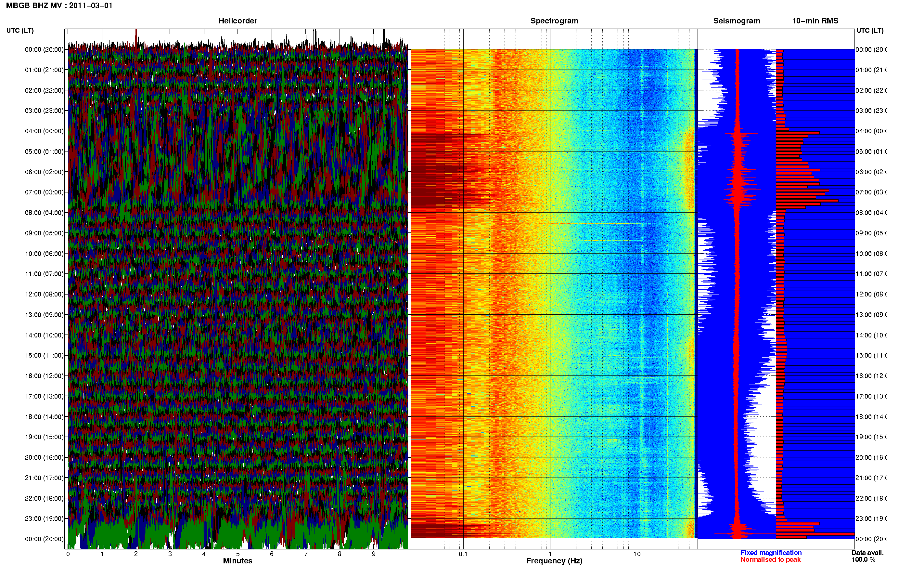Click left axis label "04:00 (00:00)"
Viewport: 924px width, 578px height.
click(44, 131)
